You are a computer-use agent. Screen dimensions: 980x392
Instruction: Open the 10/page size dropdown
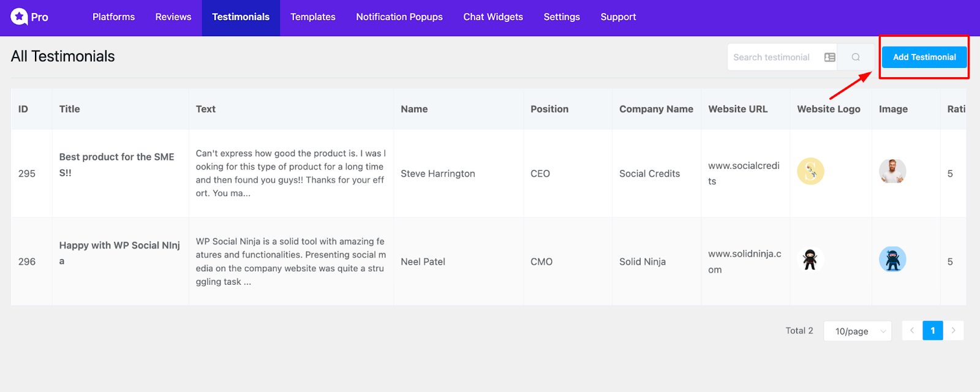(x=858, y=331)
